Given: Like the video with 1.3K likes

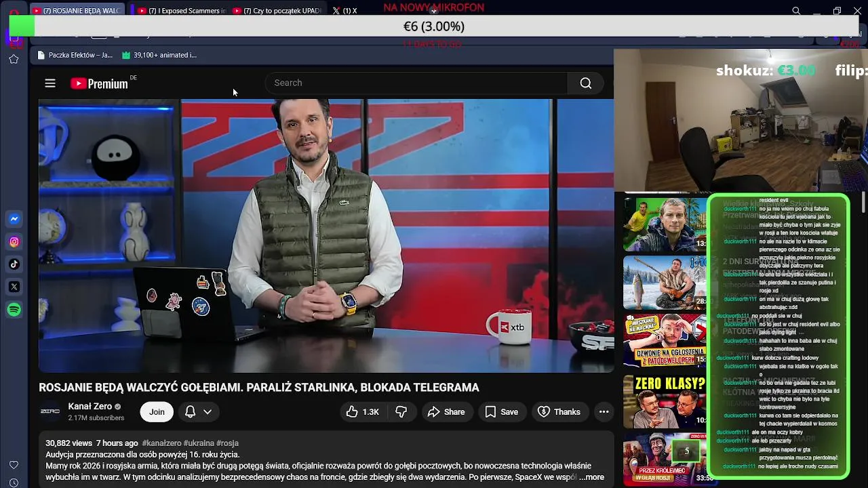Looking at the screenshot, I should [x=363, y=411].
